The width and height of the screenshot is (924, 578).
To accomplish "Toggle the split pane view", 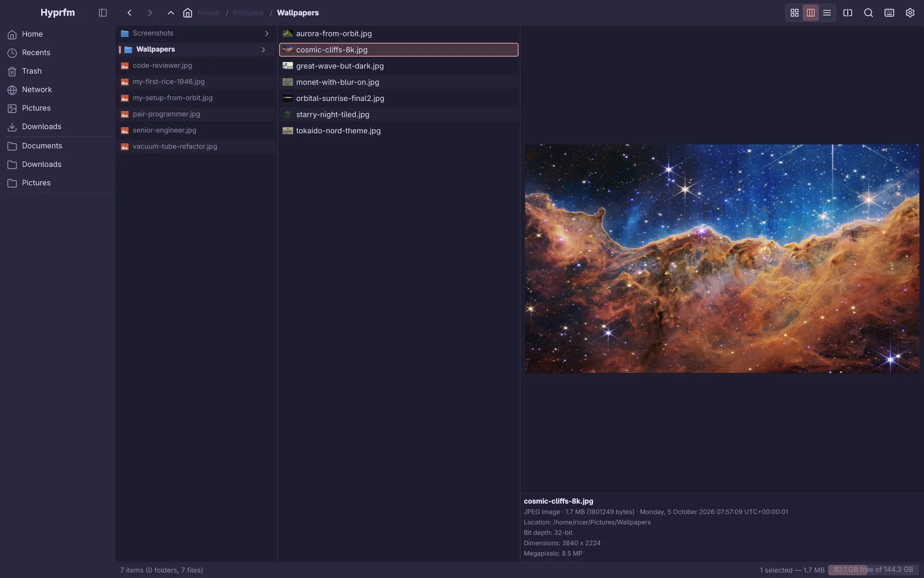I will (848, 13).
